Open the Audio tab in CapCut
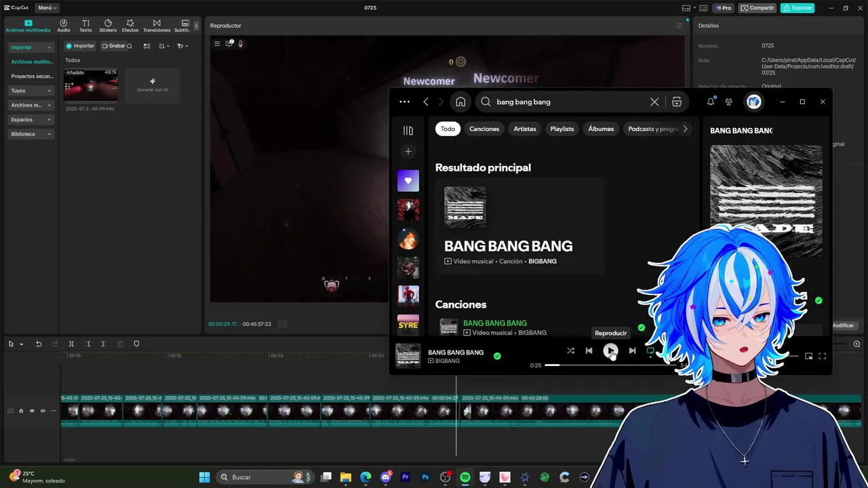 64,26
